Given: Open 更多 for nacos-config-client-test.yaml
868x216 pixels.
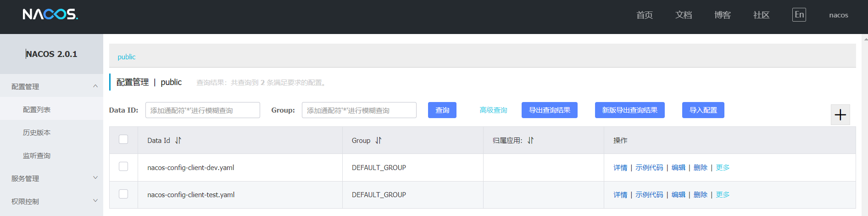Looking at the screenshot, I should point(723,195).
